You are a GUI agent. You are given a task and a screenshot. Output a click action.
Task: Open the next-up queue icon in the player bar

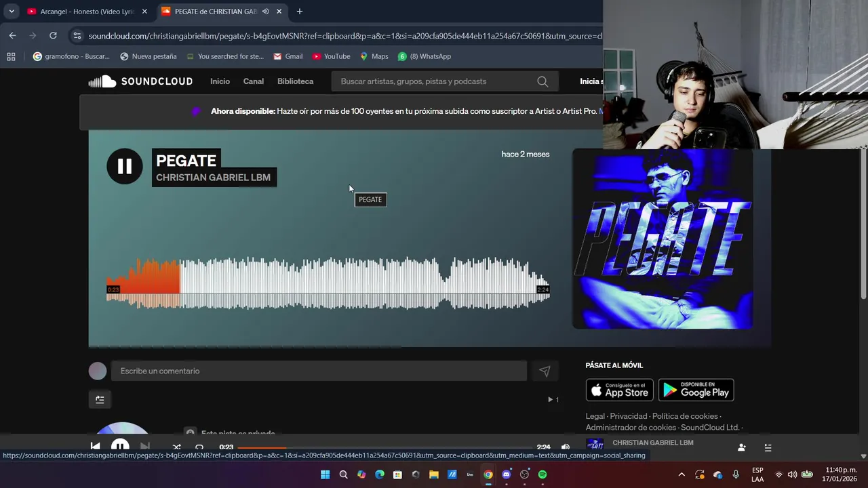tap(768, 447)
